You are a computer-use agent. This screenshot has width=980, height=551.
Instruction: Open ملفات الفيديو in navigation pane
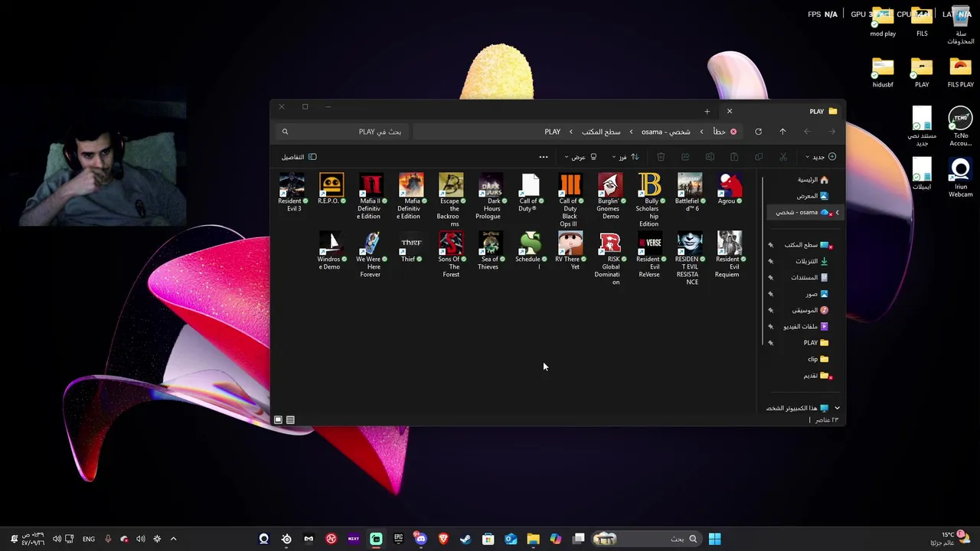point(805,326)
